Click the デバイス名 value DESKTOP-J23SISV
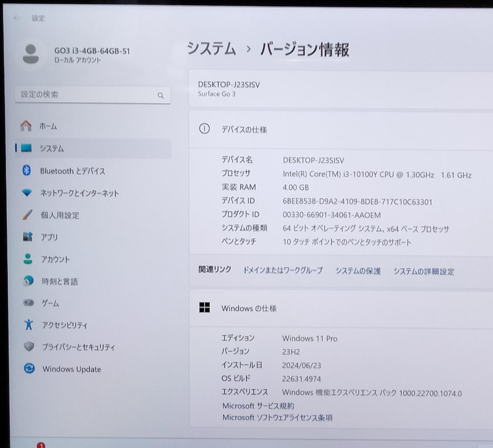 coord(314,160)
